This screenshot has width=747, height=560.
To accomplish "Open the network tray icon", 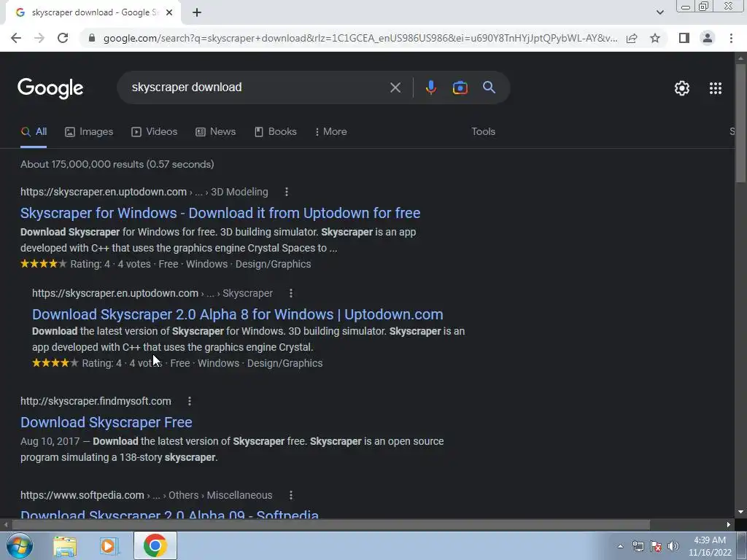I will [x=638, y=546].
